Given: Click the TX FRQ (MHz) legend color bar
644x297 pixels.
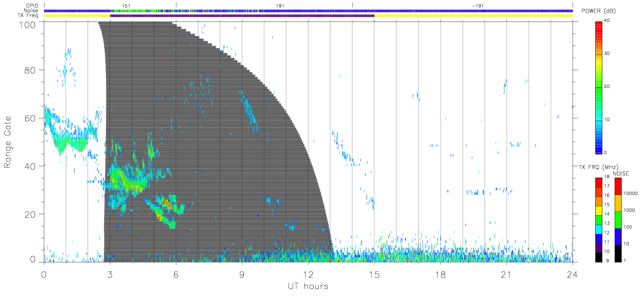Looking at the screenshot, I should click(x=598, y=219).
